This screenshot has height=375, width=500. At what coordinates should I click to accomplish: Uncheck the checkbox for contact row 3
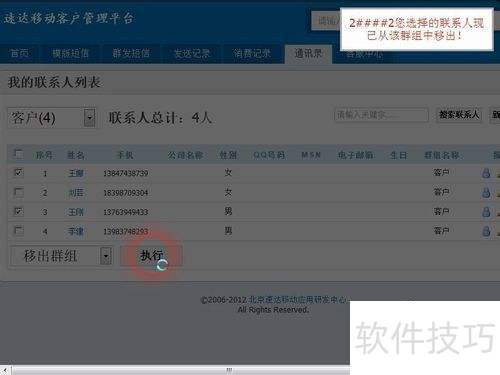[19, 211]
